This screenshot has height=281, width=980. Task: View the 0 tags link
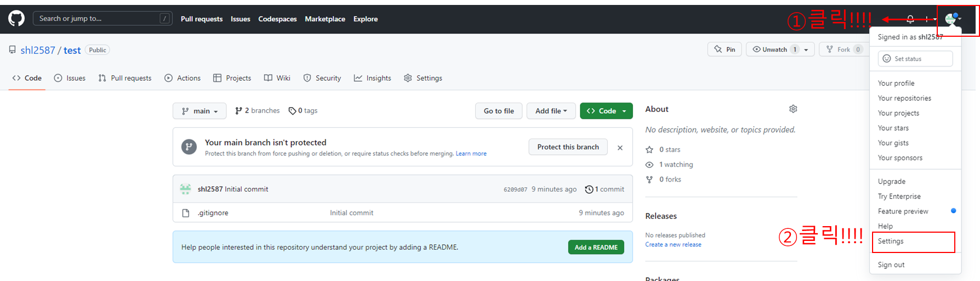click(303, 111)
